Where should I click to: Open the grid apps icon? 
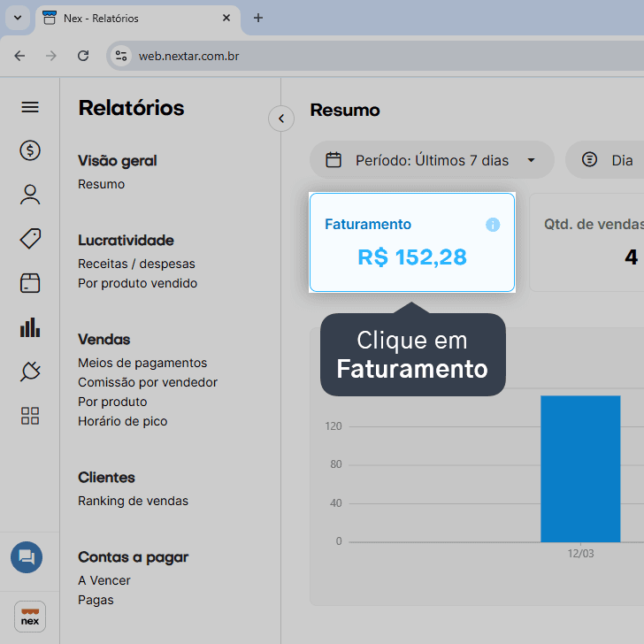click(30, 416)
